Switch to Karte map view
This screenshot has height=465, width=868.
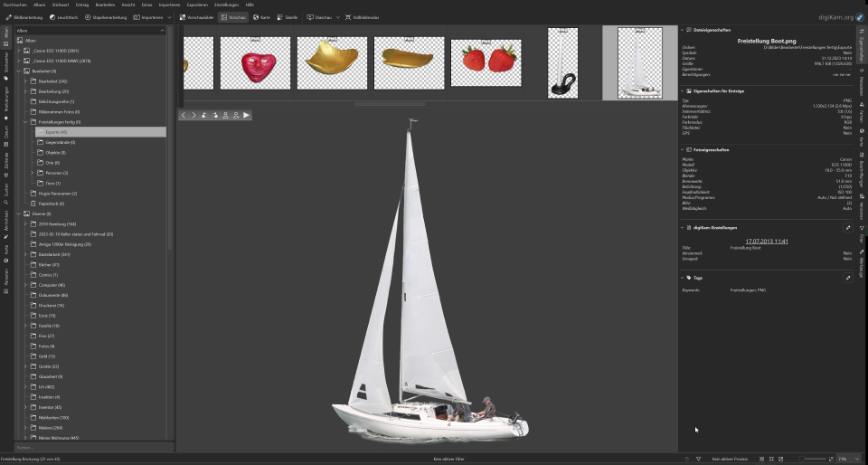(262, 17)
